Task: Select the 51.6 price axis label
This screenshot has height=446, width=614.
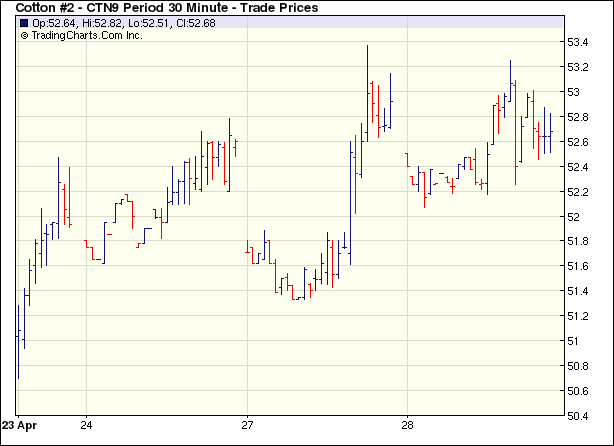Action: 576,266
